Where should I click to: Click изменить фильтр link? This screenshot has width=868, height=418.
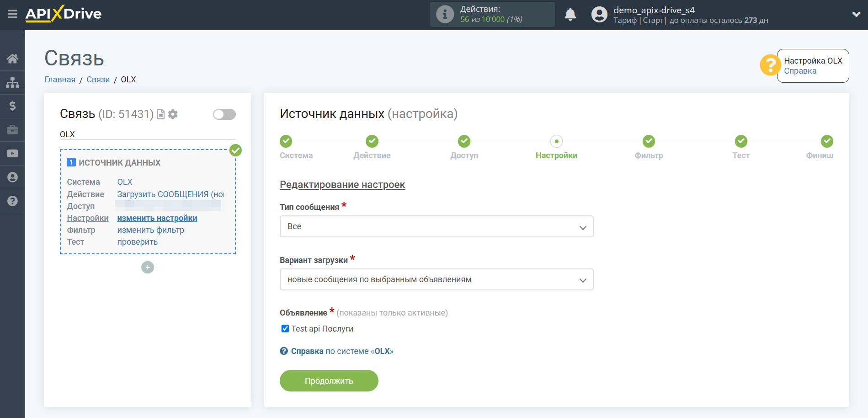pos(151,230)
